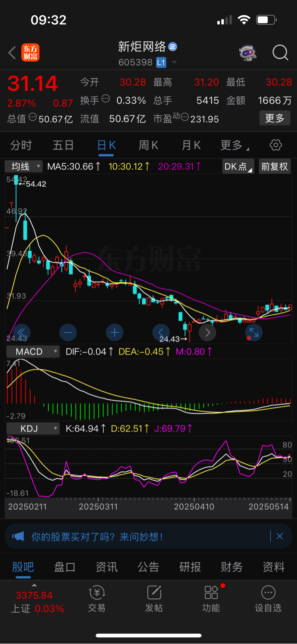Tap the info icon beside 市盈动

185,117
